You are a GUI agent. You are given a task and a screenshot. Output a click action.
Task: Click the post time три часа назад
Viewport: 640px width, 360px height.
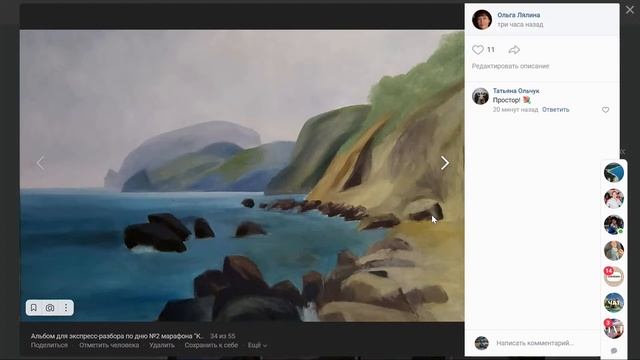point(520,24)
